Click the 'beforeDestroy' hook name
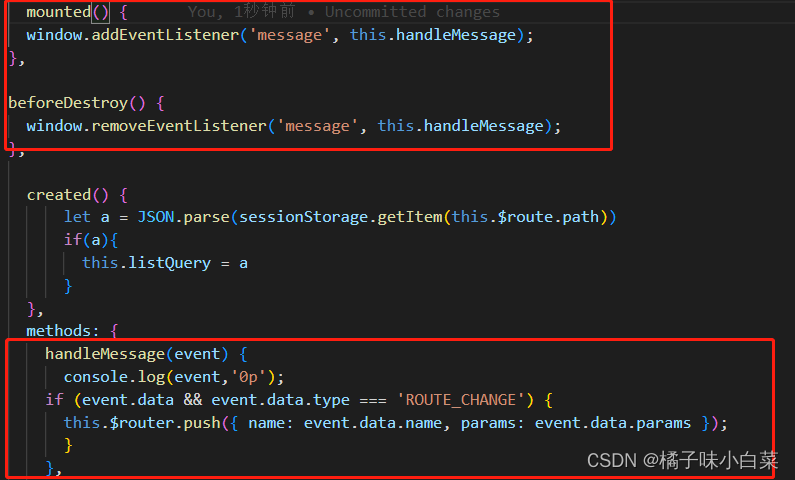This screenshot has width=795, height=480. tap(68, 103)
